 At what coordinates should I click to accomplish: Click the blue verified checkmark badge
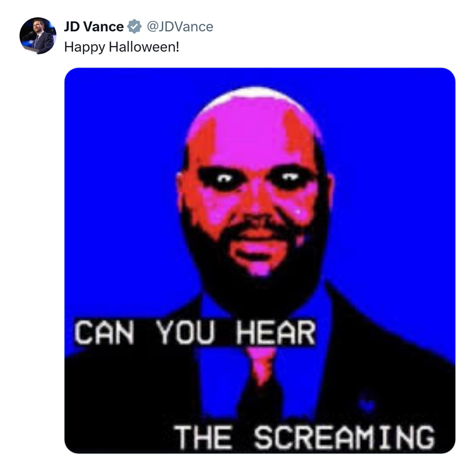(134, 27)
